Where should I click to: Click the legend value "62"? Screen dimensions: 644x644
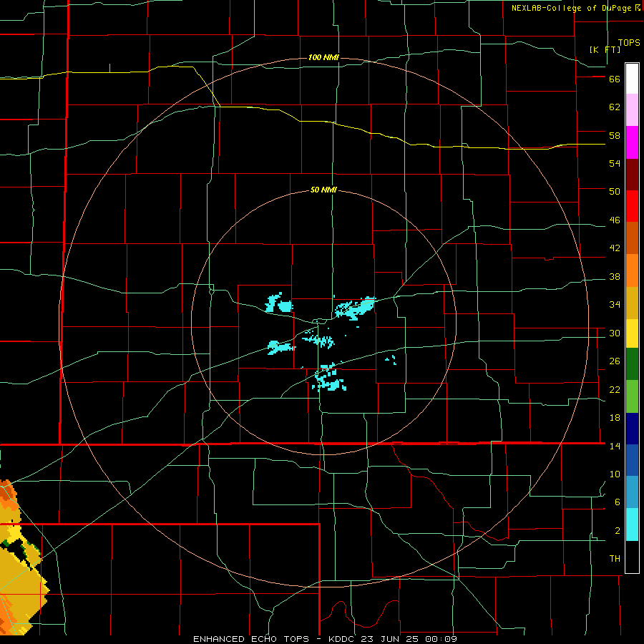tap(615, 107)
